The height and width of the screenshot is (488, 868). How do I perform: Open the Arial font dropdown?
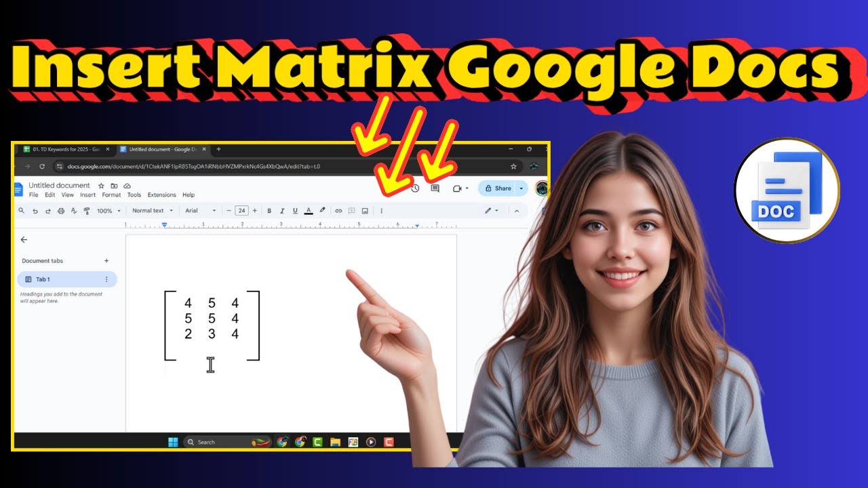coord(201,211)
